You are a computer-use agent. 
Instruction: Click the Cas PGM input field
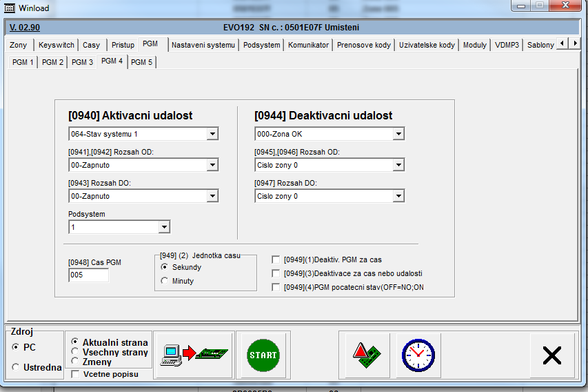pyautogui.click(x=88, y=275)
